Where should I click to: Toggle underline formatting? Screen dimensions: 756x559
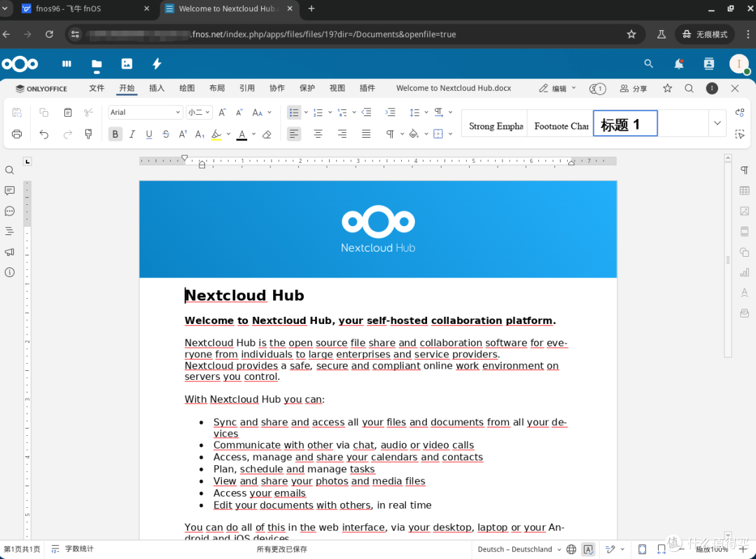coord(149,134)
